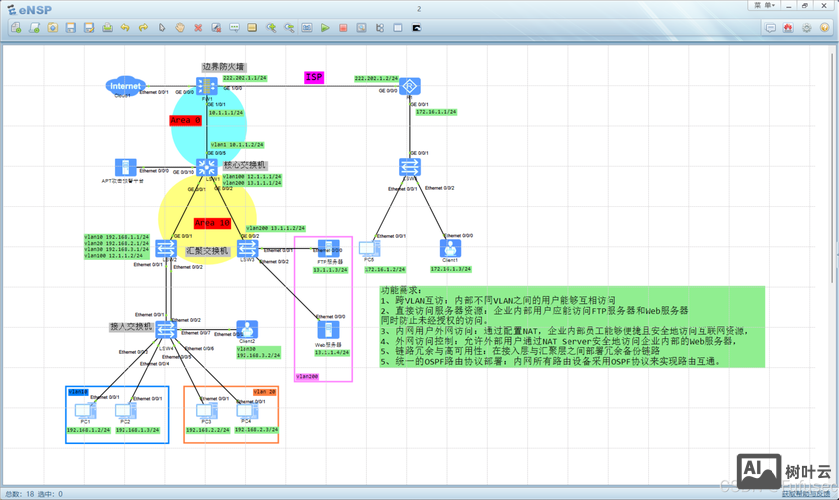839x500 pixels.
Task: Click the save topology icon
Action: click(71, 28)
